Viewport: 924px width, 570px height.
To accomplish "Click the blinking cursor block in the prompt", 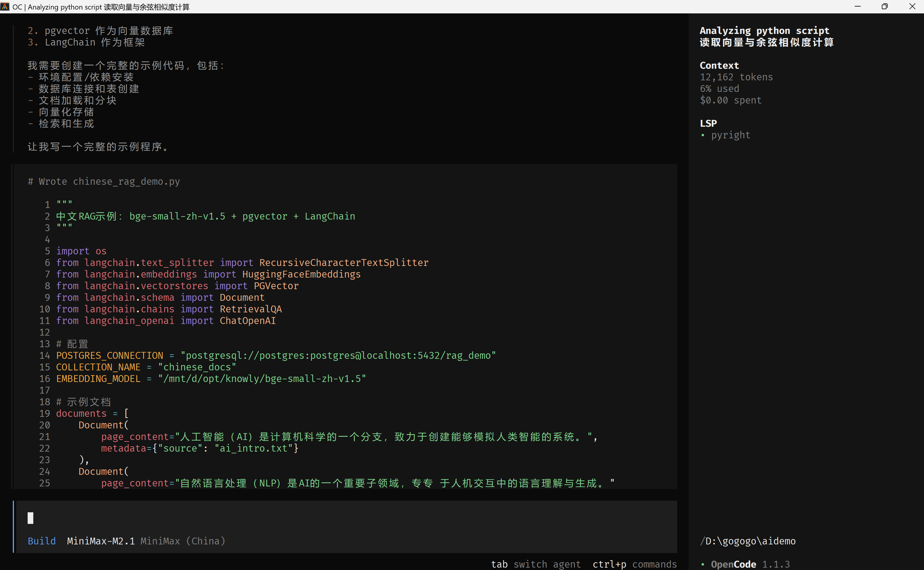I will [30, 518].
